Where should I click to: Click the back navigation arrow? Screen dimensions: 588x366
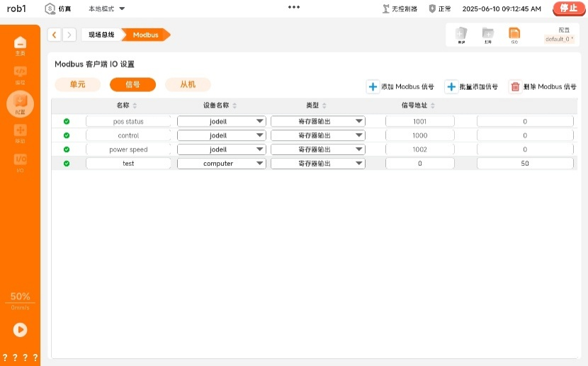55,35
